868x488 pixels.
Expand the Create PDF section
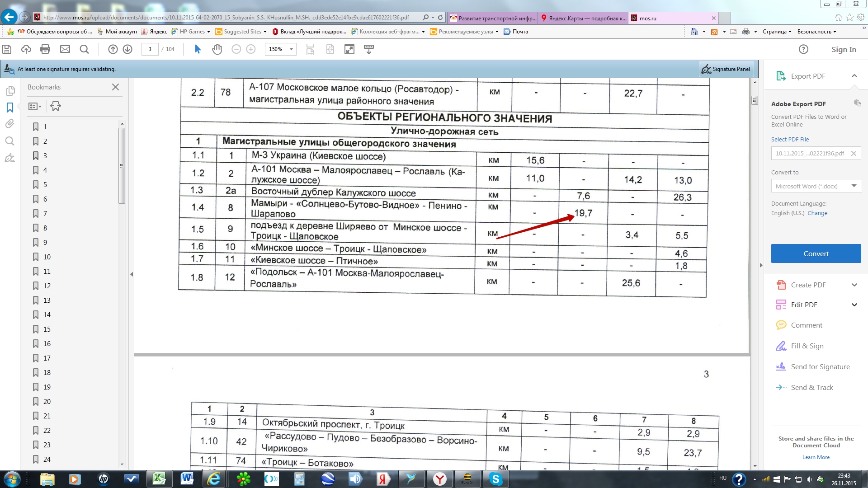[x=854, y=285]
